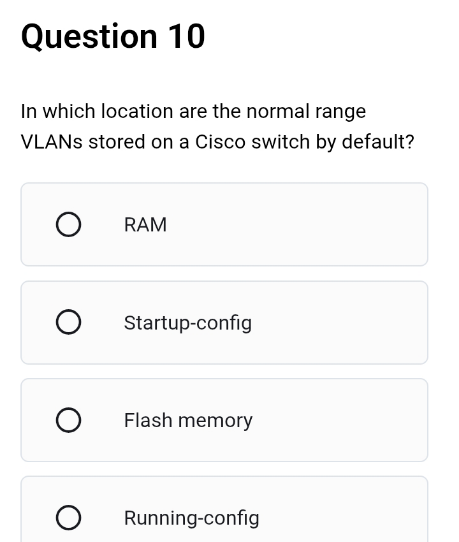Select the RAM radio button

[68, 224]
